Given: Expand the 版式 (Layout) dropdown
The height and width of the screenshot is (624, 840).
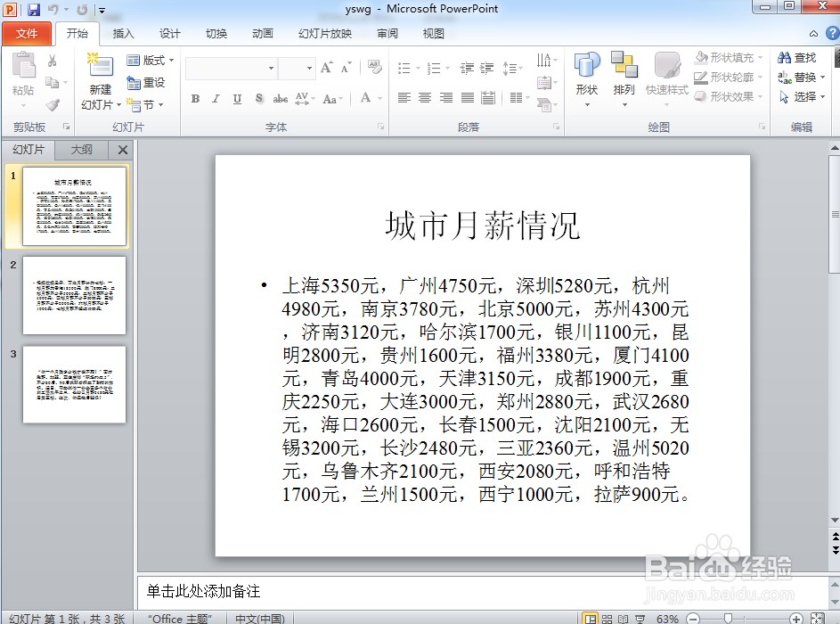Looking at the screenshot, I should coord(150,60).
